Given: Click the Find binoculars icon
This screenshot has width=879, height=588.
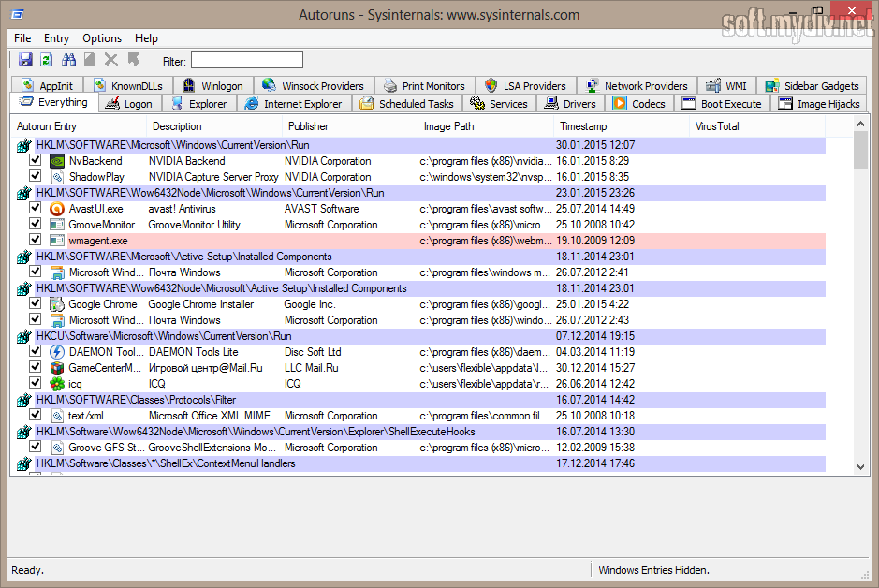Looking at the screenshot, I should pyautogui.click(x=68, y=60).
